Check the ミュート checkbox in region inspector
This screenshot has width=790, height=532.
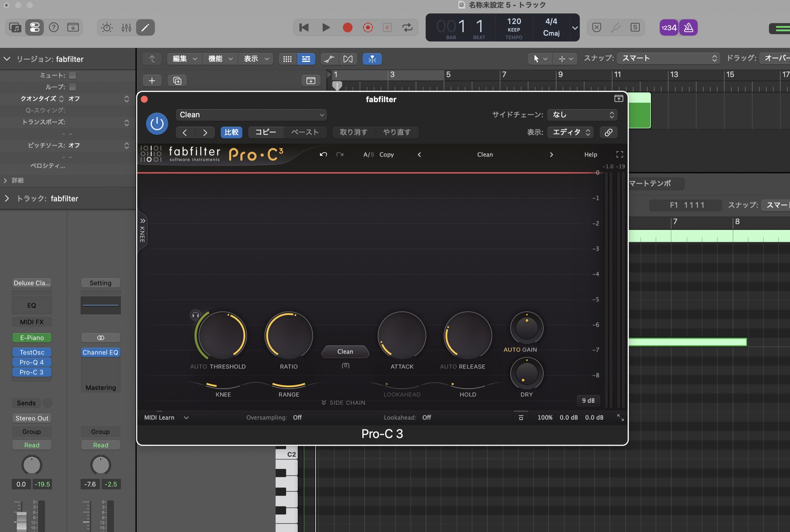coord(72,75)
